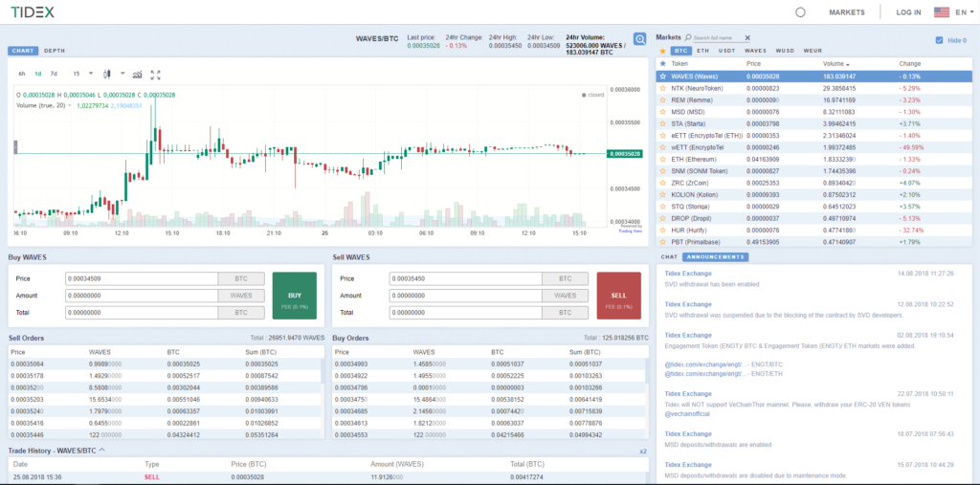Select buy order priced 0.00034993

[x=489, y=364]
